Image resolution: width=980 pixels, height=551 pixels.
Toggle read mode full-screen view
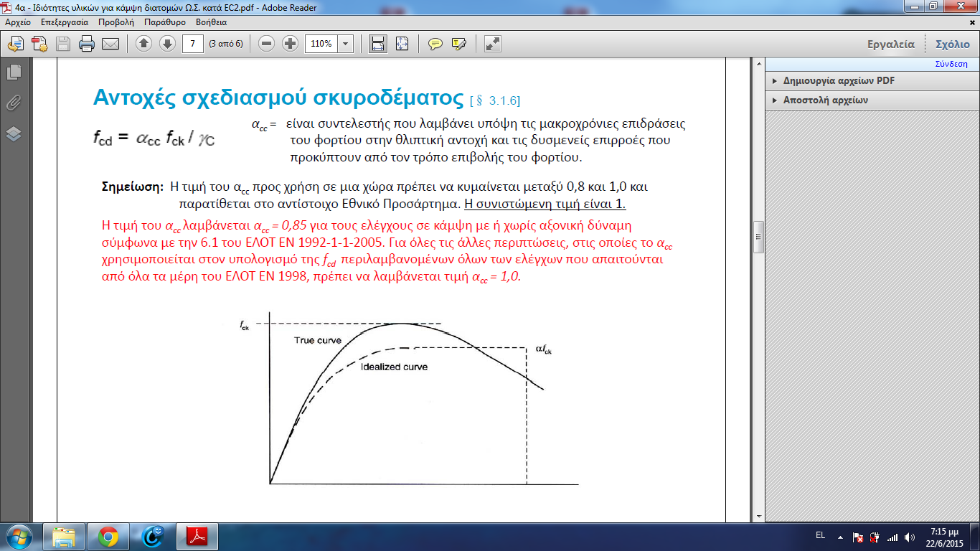click(x=493, y=44)
